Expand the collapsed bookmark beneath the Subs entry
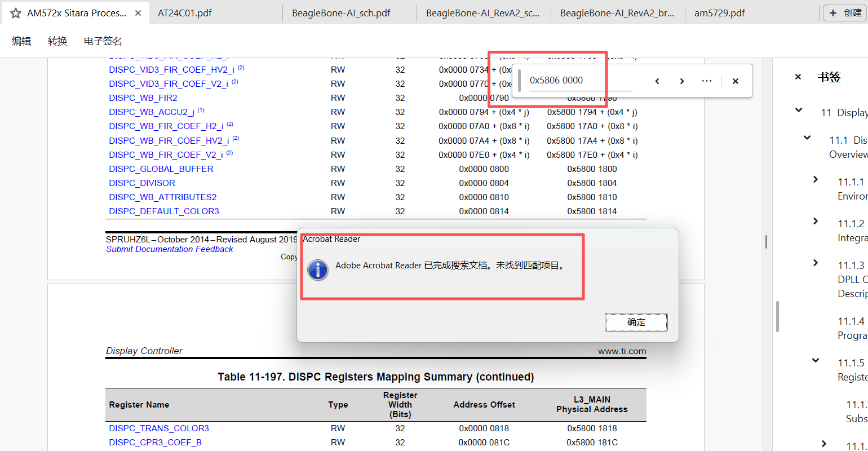This screenshot has width=868, height=451. click(x=824, y=444)
